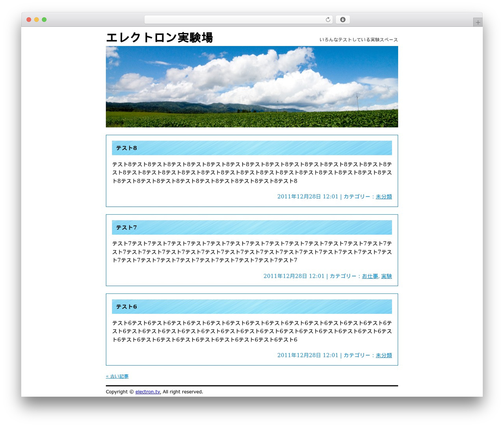Click the clouds and field header image

coord(252,87)
